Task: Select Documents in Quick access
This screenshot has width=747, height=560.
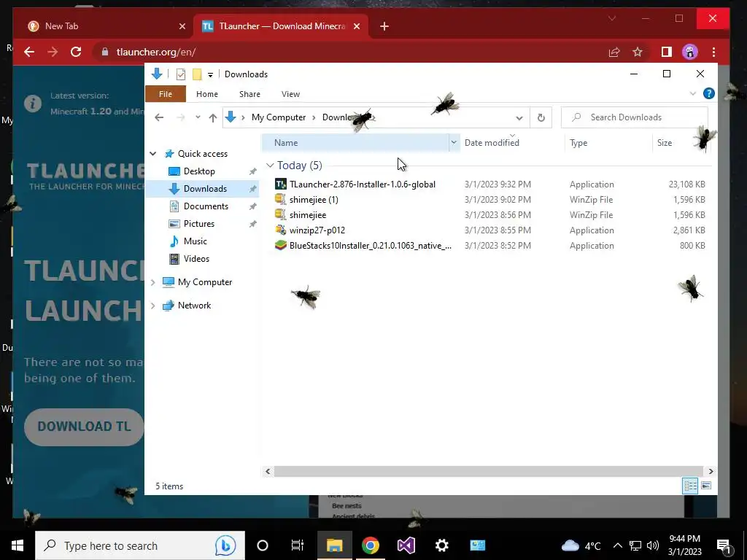Action: coord(206,206)
